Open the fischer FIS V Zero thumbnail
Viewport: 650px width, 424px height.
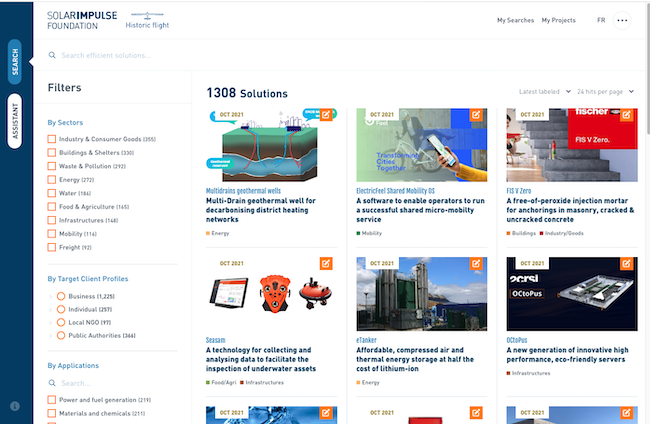click(572, 145)
